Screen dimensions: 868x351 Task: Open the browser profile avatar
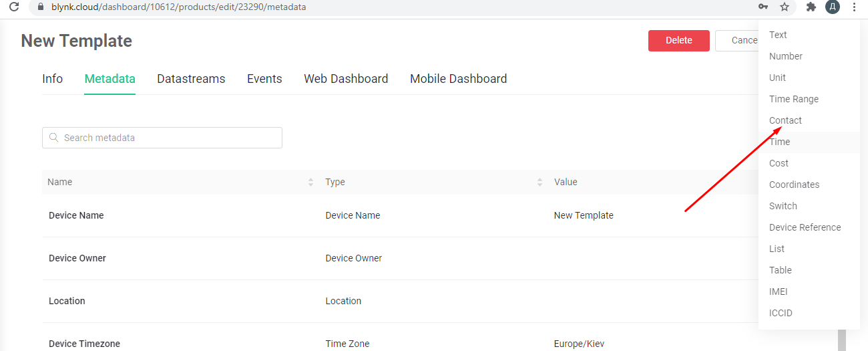pyautogui.click(x=832, y=7)
